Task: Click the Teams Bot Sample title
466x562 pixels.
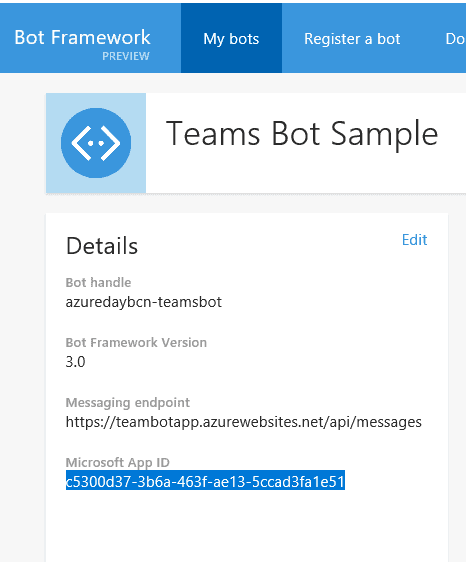Action: pyautogui.click(x=302, y=134)
